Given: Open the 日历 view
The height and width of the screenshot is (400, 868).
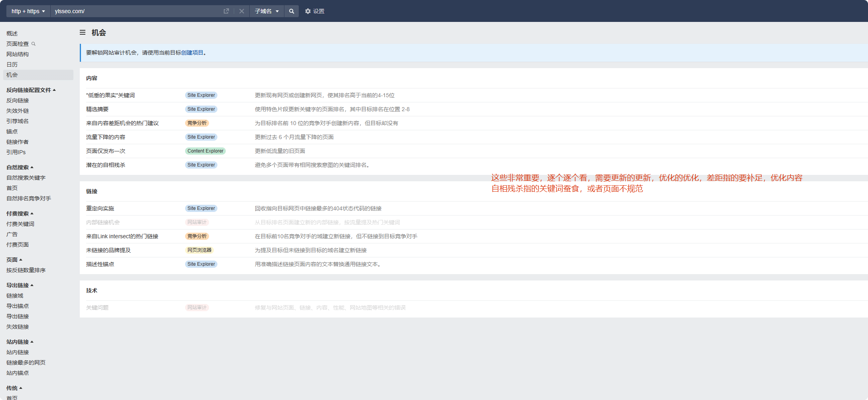Looking at the screenshot, I should (12, 64).
